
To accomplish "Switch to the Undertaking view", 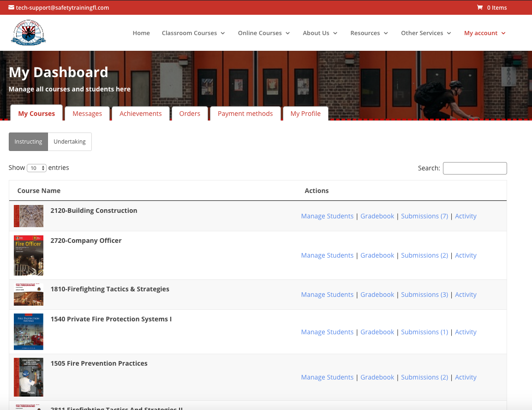I will [x=70, y=141].
